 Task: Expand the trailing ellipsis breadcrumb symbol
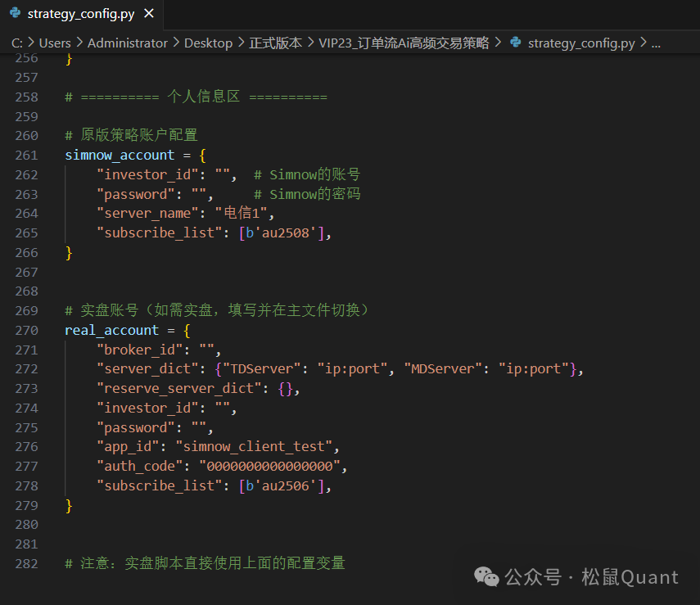pos(655,43)
